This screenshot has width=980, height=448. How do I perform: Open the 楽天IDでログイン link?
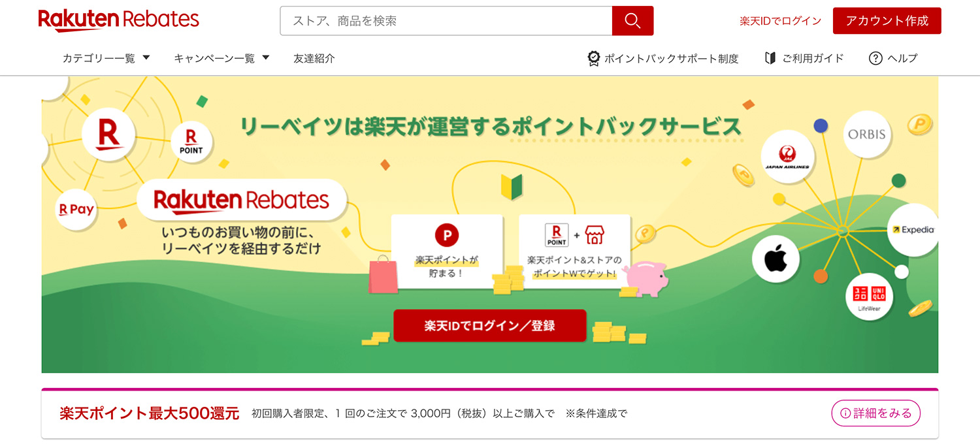(780, 21)
